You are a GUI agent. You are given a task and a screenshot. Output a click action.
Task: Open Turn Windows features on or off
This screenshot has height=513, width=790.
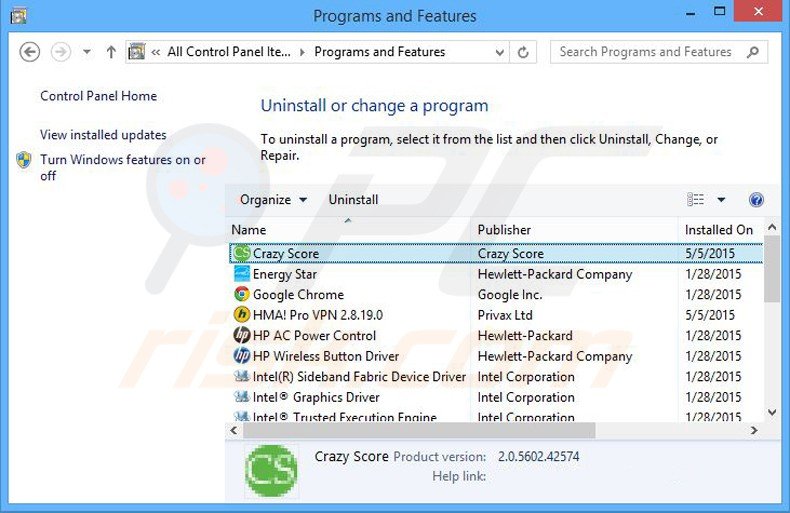coord(123,167)
